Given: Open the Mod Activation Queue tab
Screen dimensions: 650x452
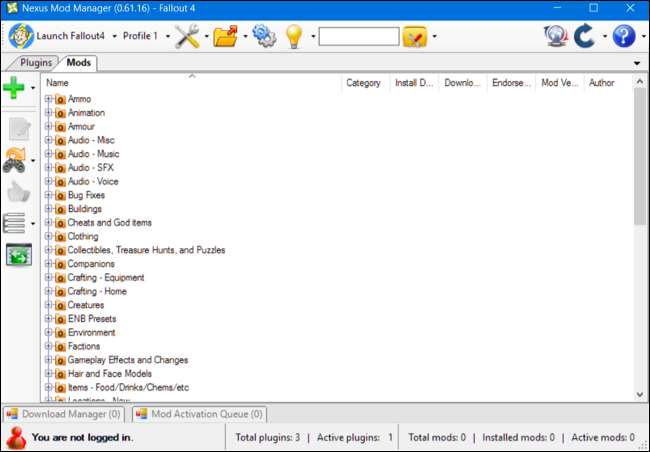Looking at the screenshot, I should pos(200,413).
